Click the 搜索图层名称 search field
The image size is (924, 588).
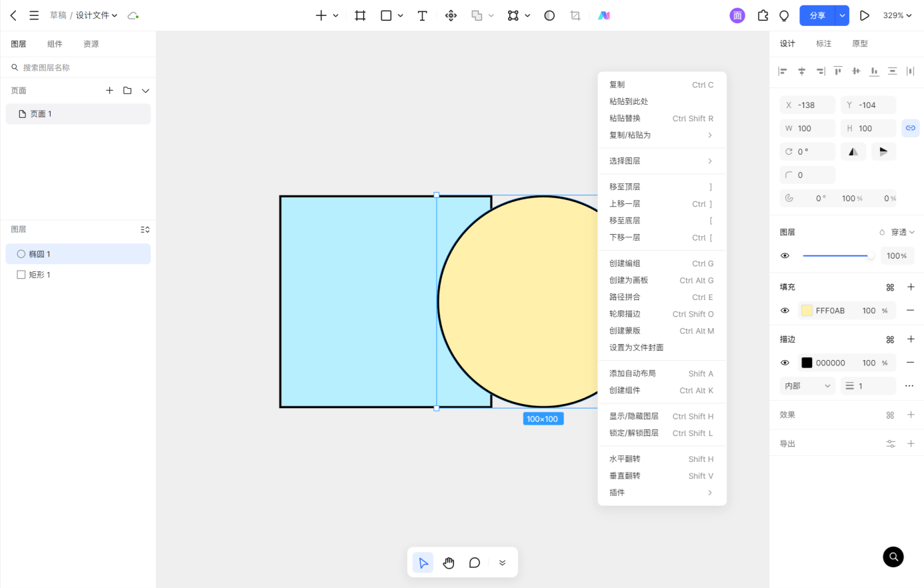point(78,67)
